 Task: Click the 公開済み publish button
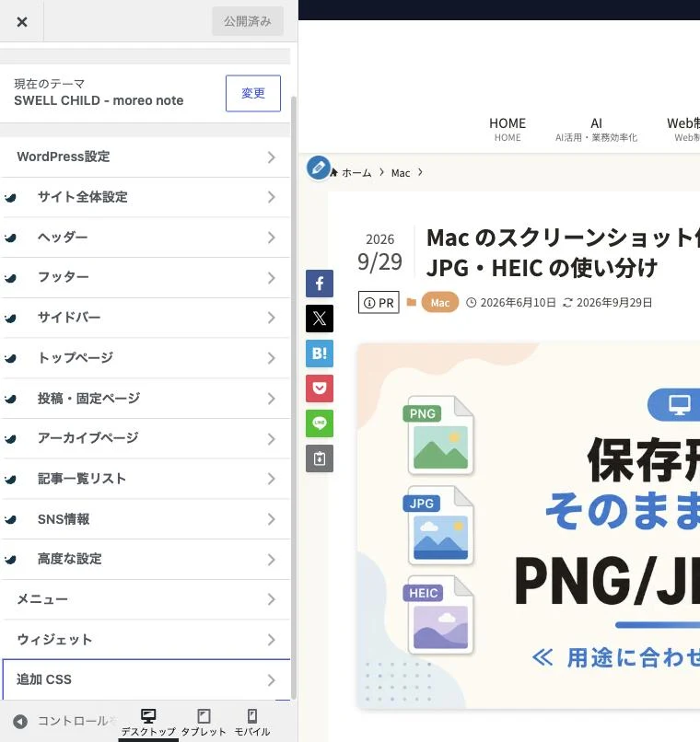[x=248, y=21]
